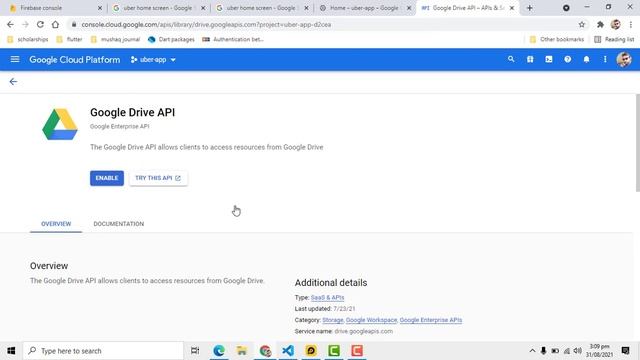This screenshot has height=360, width=640.
Task: Select the Google Drive API browser tab
Action: 467,8
